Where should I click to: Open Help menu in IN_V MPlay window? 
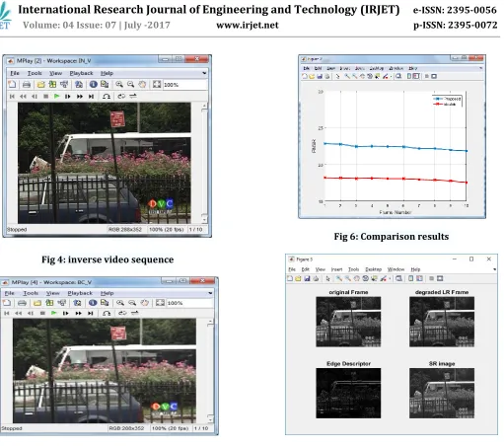pos(107,73)
